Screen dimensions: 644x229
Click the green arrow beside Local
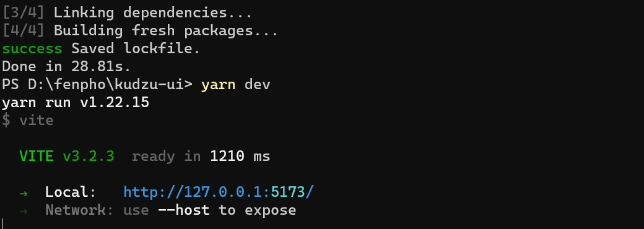(x=24, y=192)
